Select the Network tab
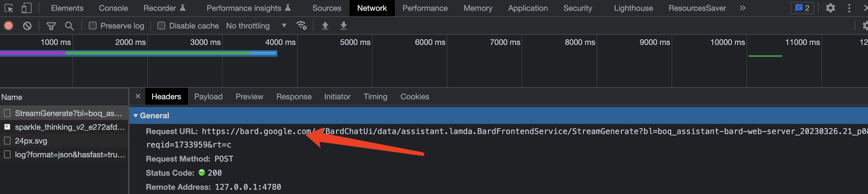Viewport: 868px width, 194px height. [x=372, y=8]
